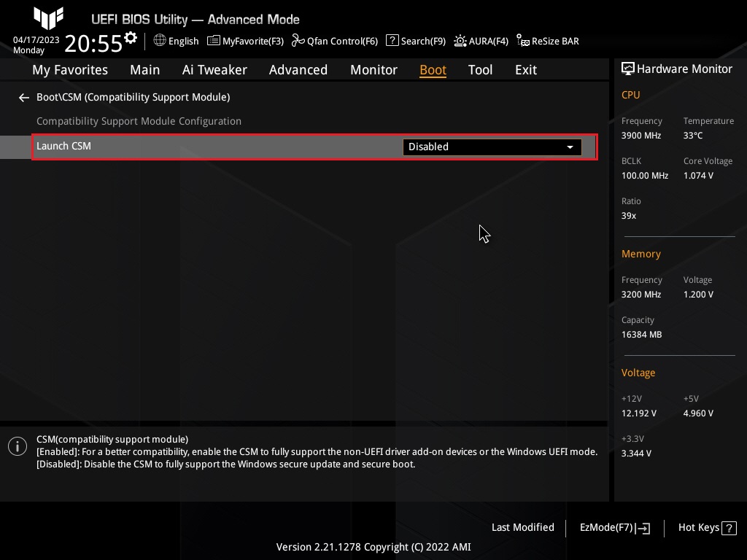The width and height of the screenshot is (747, 560).
Task: Switch to Monitor tab
Action: click(x=373, y=70)
